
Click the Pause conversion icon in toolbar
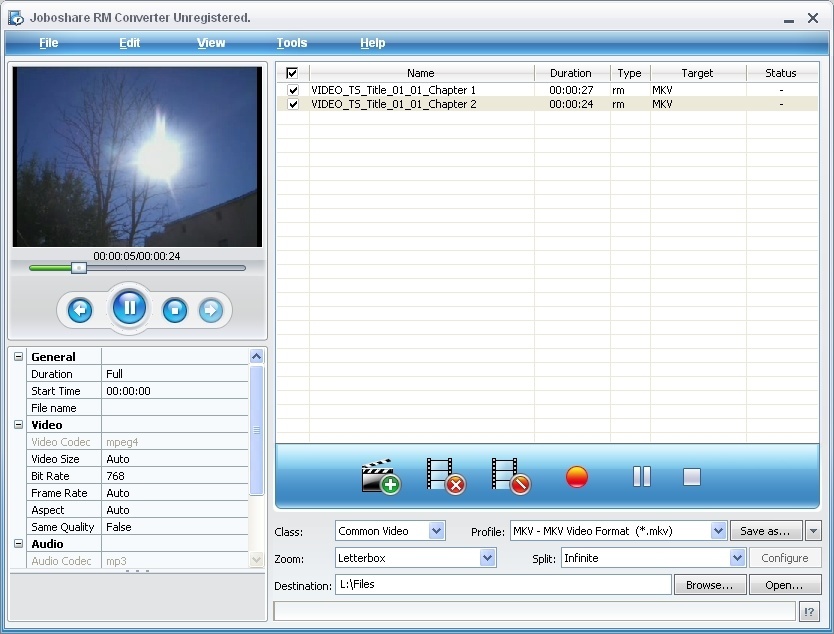(641, 477)
